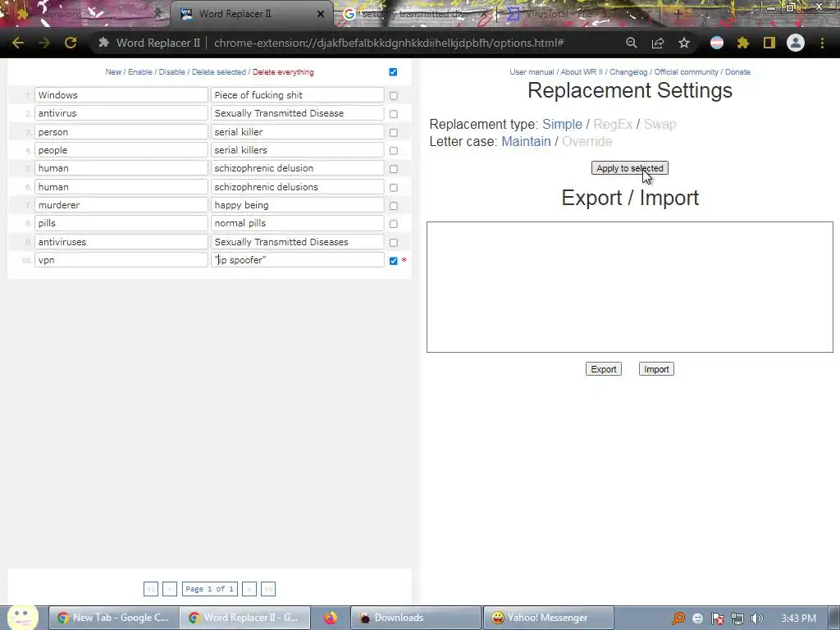
Task: Bookmark this page with the star icon
Action: coord(684,43)
